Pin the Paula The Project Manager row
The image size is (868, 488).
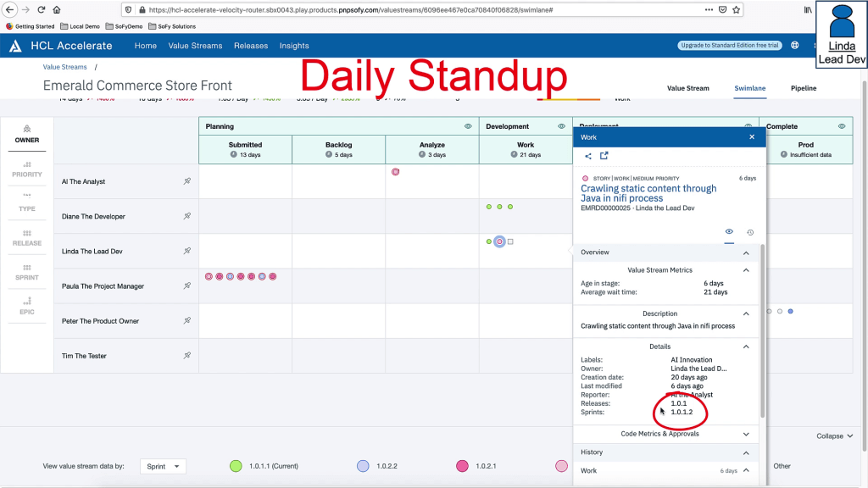[187, 286]
